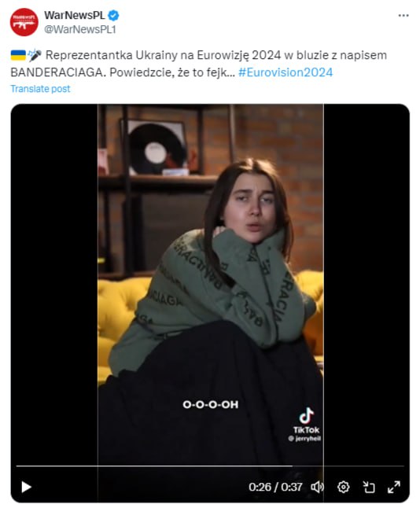Play the embedded video
Image resolution: width=420 pixels, height=508 pixels.
[x=26, y=487]
